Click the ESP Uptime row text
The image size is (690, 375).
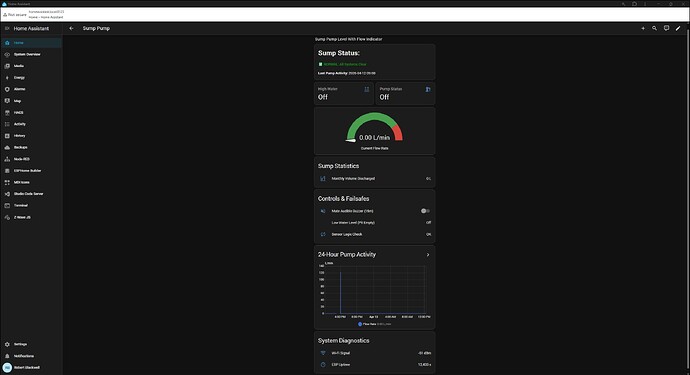click(x=341, y=364)
